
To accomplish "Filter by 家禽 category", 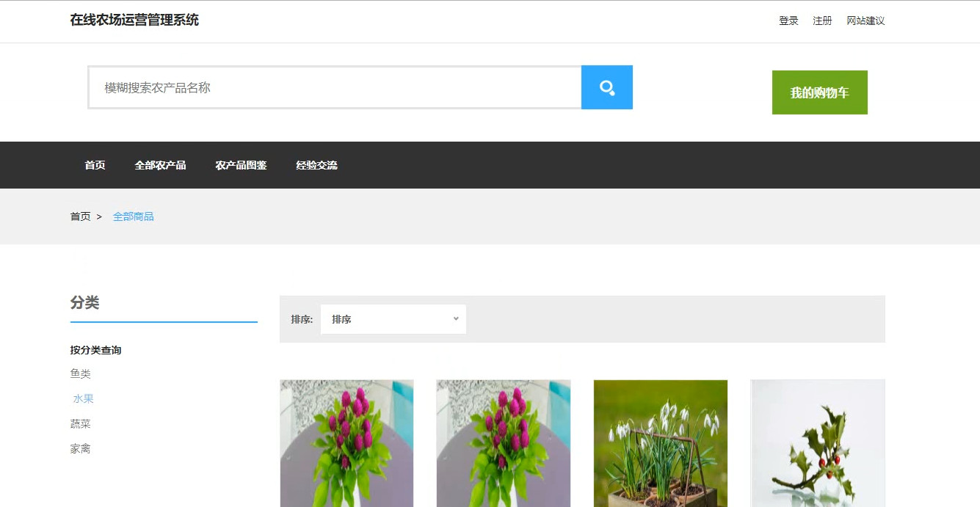I will click(81, 448).
